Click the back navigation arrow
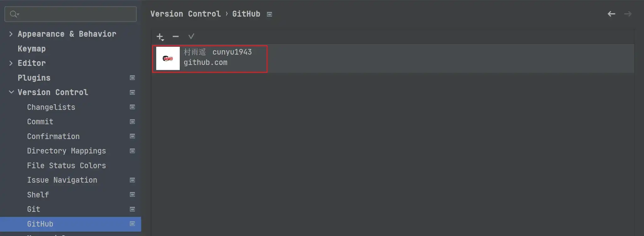Viewport: 644px width, 236px height. (x=611, y=14)
